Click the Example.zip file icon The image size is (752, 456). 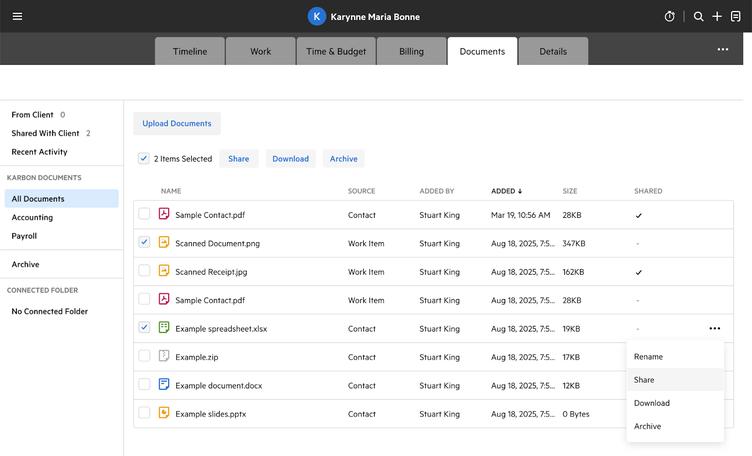(x=164, y=356)
